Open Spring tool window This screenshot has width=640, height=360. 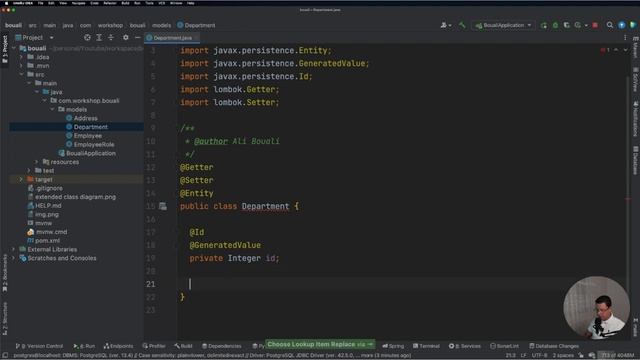[x=393, y=346]
